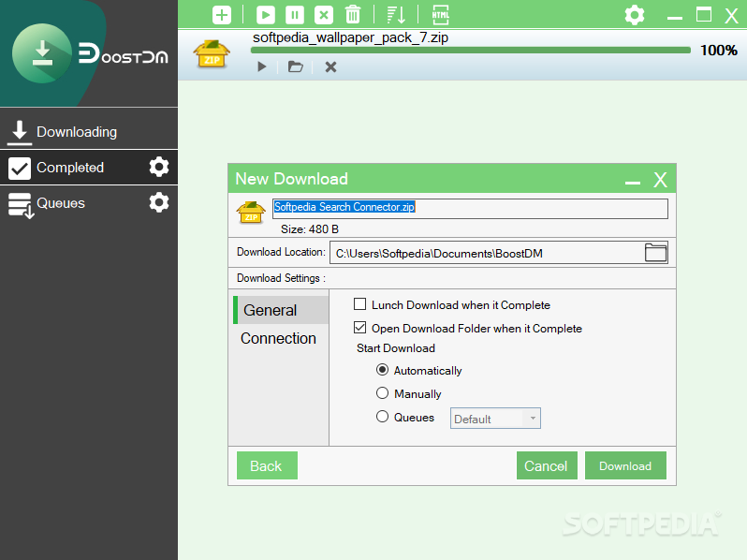The height and width of the screenshot is (560, 747).
Task: Open the containing folder of softpedia_wallpaper_pack_7.zip
Action: tap(296, 66)
